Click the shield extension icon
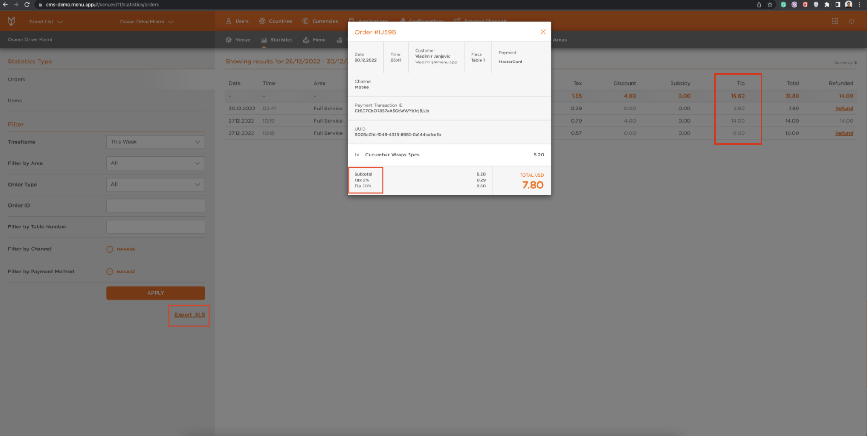 pos(816,4)
